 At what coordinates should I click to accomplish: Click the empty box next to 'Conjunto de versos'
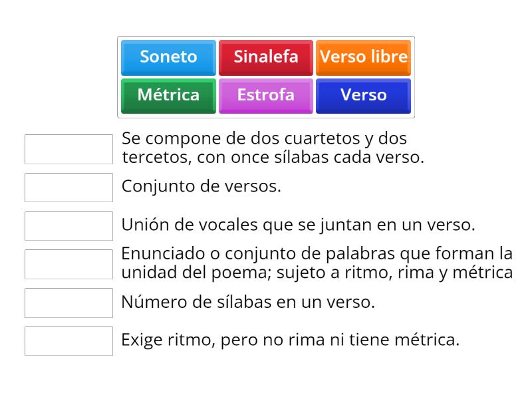coord(68,187)
